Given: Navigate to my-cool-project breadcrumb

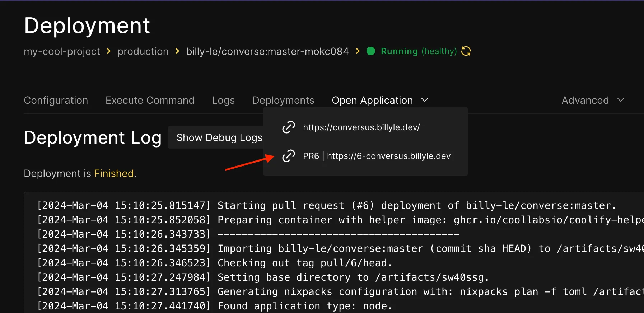Looking at the screenshot, I should [62, 51].
